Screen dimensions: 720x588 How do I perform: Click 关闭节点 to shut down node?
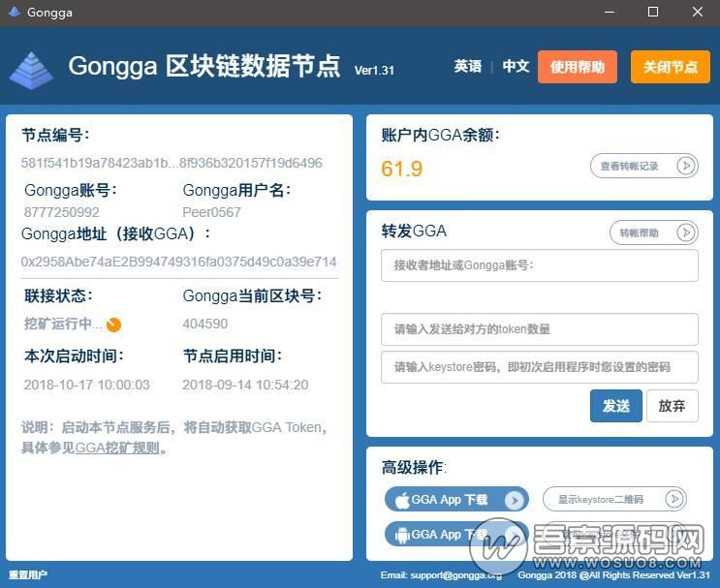[670, 67]
